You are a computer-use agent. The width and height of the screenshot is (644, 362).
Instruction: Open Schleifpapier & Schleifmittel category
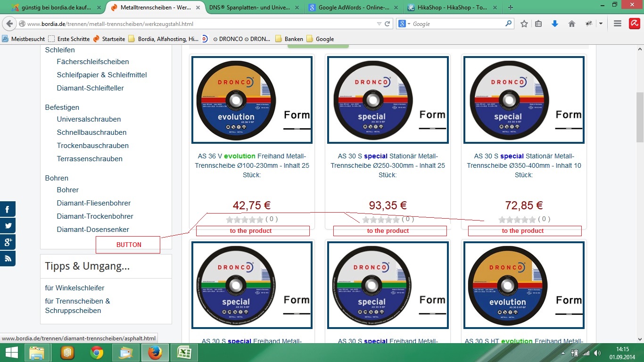tap(102, 75)
